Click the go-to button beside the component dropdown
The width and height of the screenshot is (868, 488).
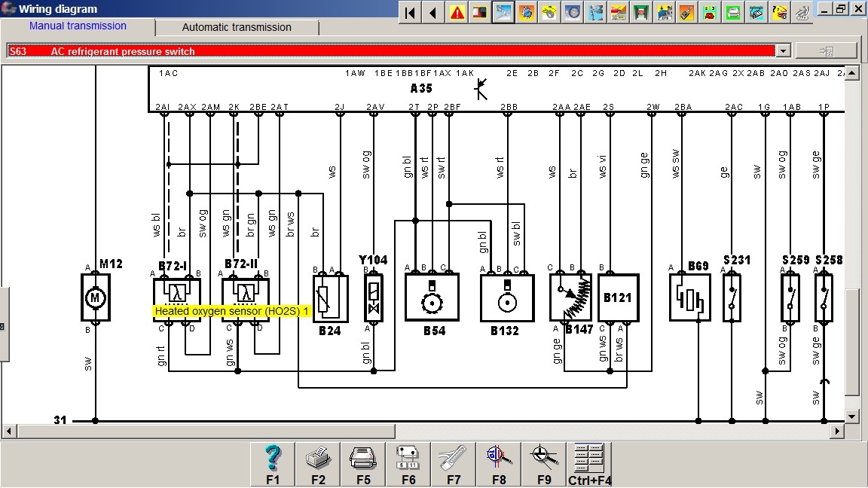pyautogui.click(x=826, y=51)
